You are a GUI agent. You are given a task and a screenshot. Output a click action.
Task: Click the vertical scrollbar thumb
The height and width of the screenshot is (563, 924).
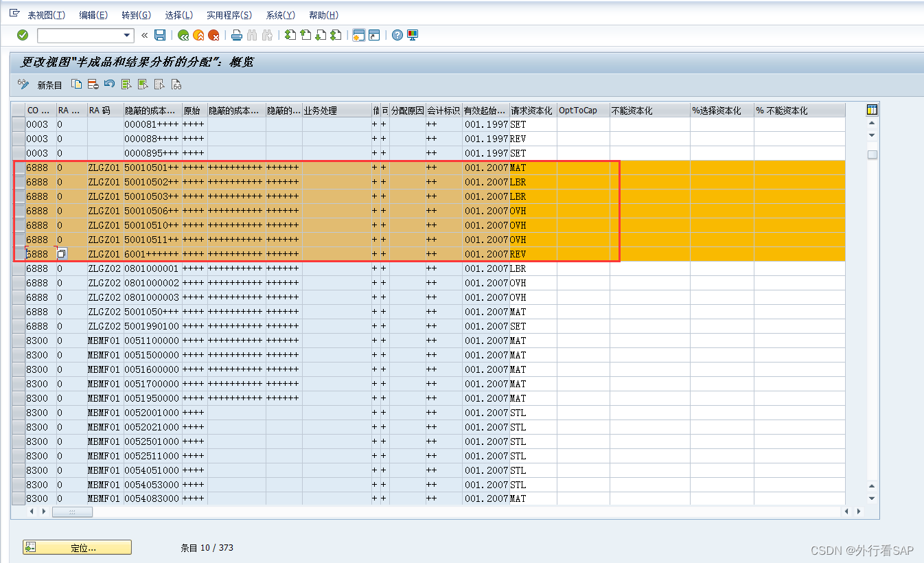873,154
